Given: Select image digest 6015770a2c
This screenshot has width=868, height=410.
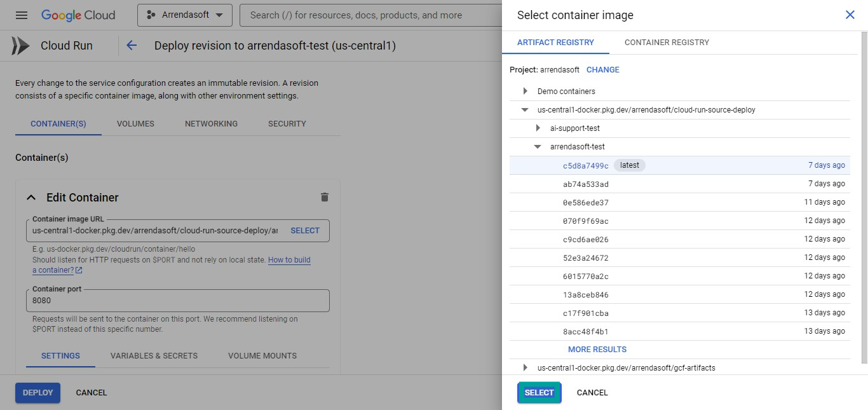Looking at the screenshot, I should 679,276.
